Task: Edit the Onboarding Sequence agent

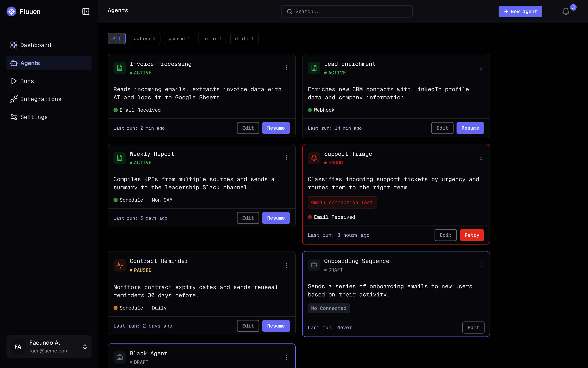Action: [x=473, y=328]
